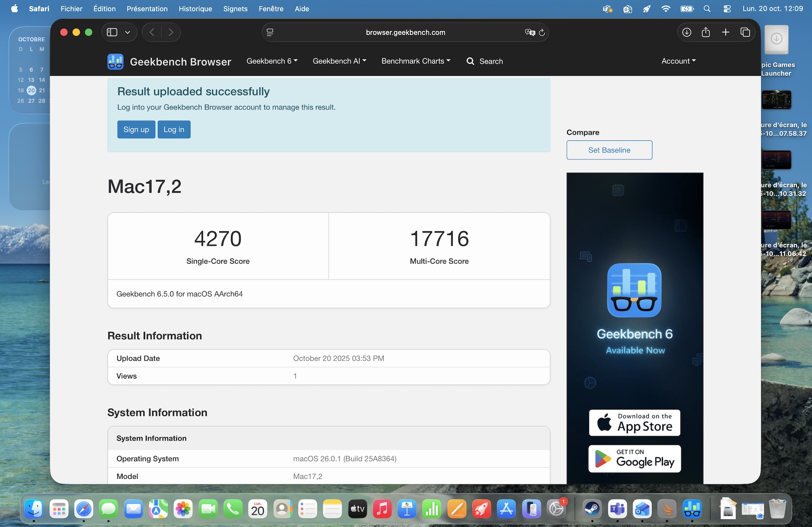Click the page reader icon in address bar
Screen dimensions: 812x527
(x=270, y=32)
